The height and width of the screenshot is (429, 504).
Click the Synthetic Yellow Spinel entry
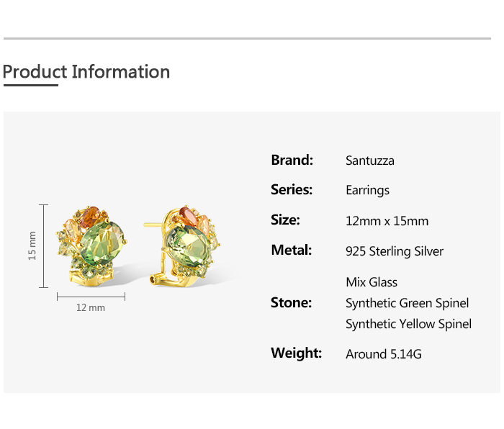coord(408,324)
